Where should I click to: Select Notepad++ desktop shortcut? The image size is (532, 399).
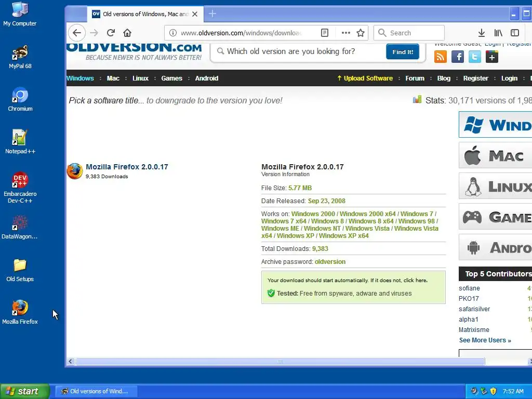point(20,142)
